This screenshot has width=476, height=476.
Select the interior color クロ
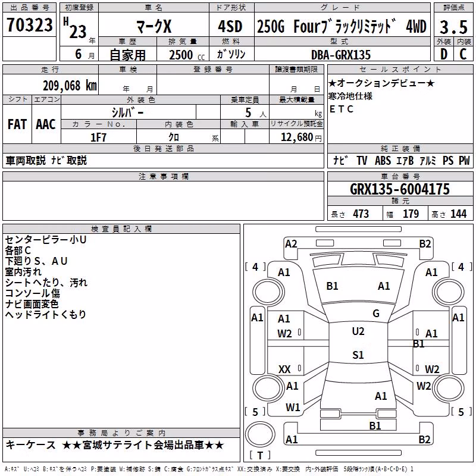[x=174, y=137]
